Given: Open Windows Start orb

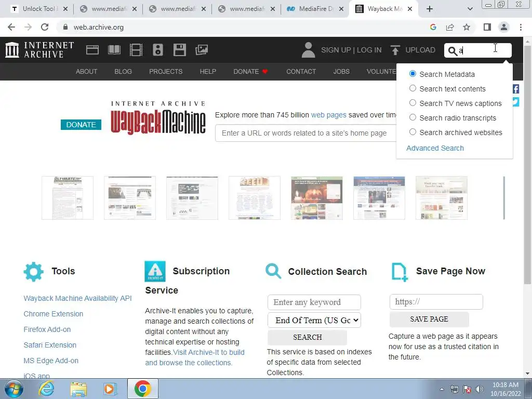Looking at the screenshot, I should [x=14, y=389].
